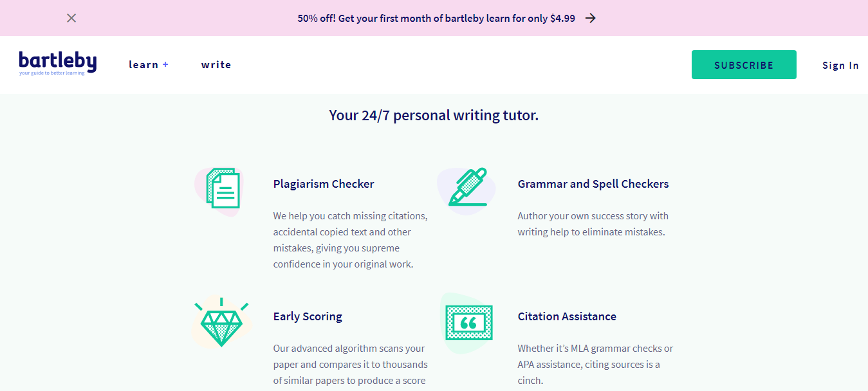The width and height of the screenshot is (868, 391).
Task: Click the Plagiarism Checker document icon
Action: click(223, 188)
